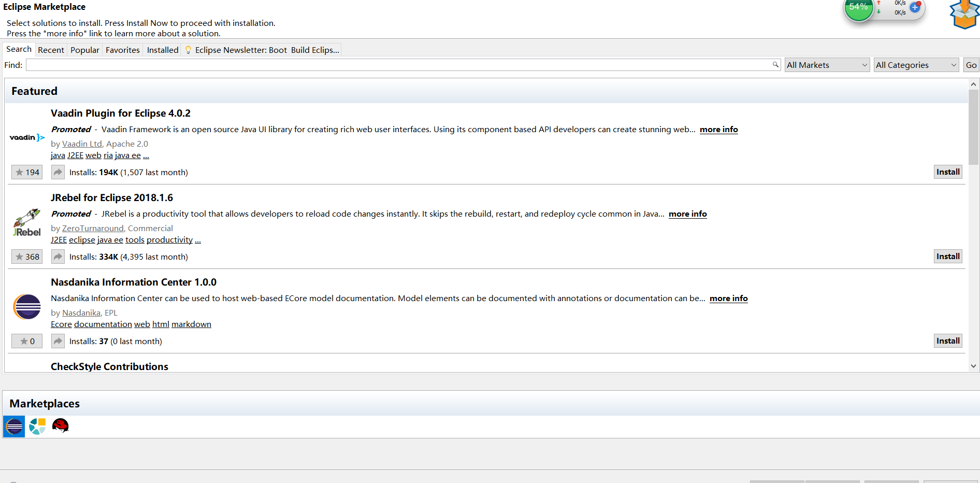This screenshot has height=483, width=980.
Task: Install Vaadin Plugin for Eclipse
Action: 948,172
